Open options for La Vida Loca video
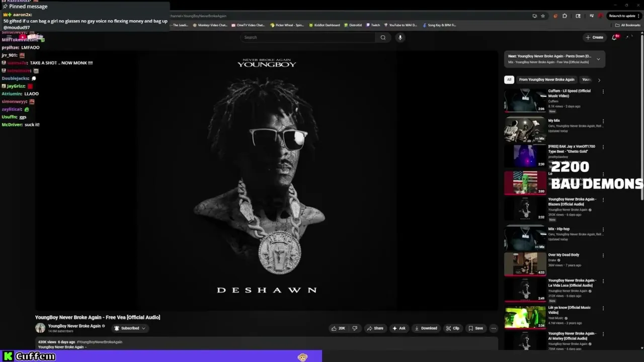This screenshot has width=644, height=362. [x=603, y=281]
